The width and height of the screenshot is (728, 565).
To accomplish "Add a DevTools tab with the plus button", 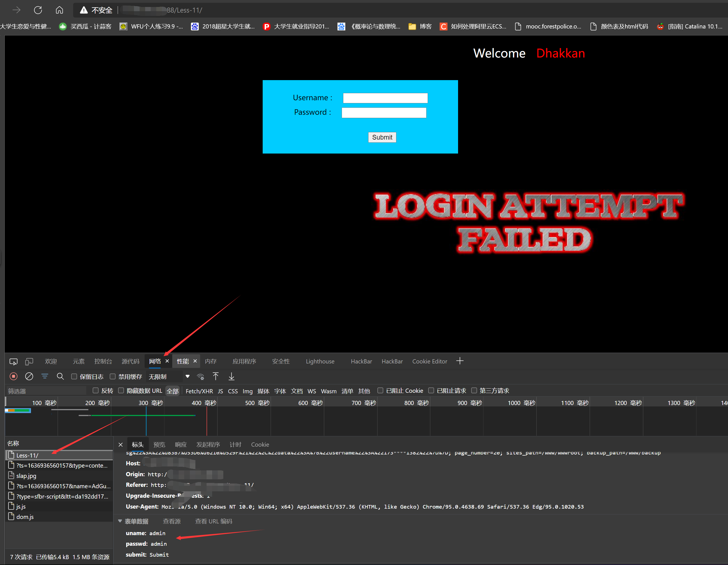I will point(460,361).
